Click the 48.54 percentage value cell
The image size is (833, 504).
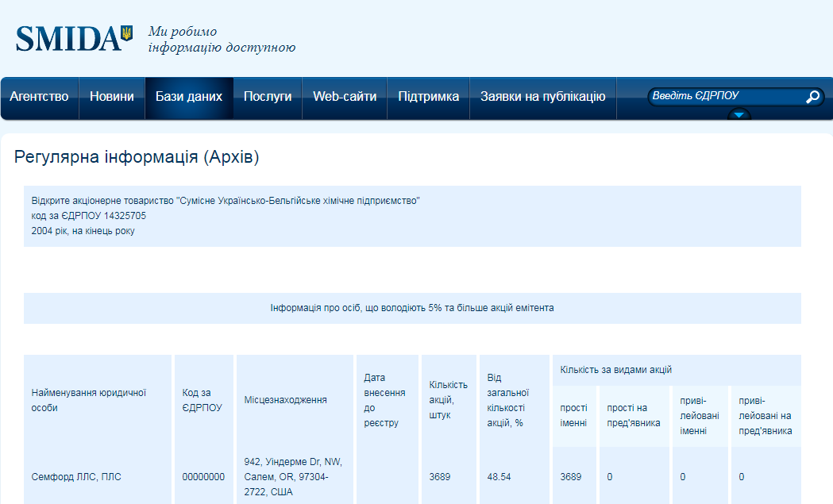pos(500,477)
